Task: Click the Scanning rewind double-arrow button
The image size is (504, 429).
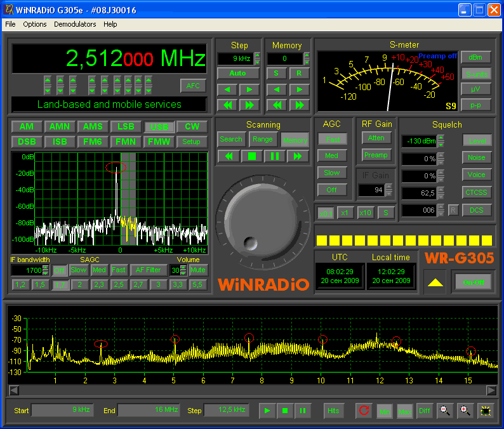Action: point(229,157)
